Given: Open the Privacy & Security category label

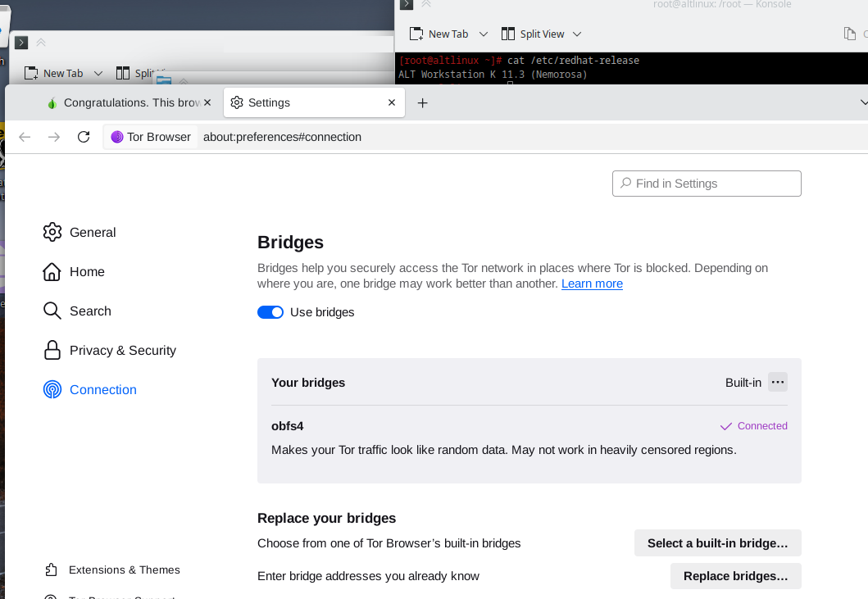Looking at the screenshot, I should (123, 351).
